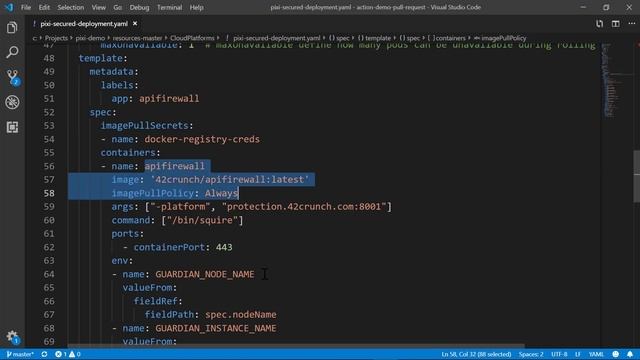
Task: Click the UTF-8 encoding indicator
Action: point(559,354)
